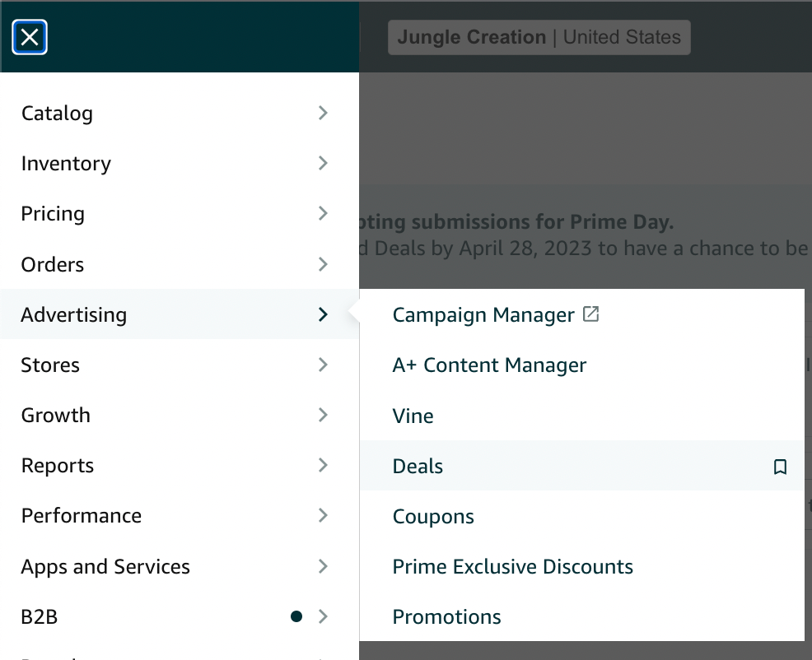Click the chevron next to Reports
812x660 pixels.
(323, 465)
